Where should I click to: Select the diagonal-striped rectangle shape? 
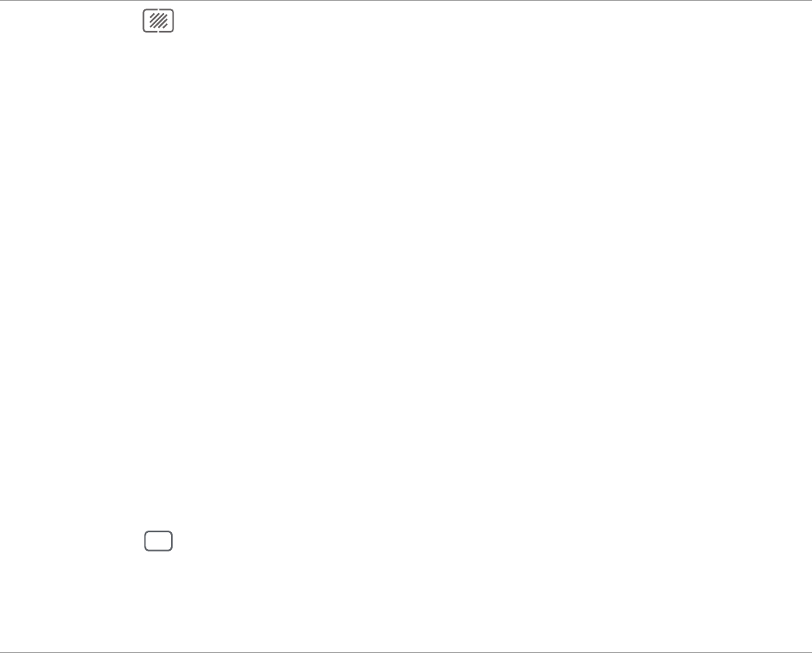click(x=159, y=21)
